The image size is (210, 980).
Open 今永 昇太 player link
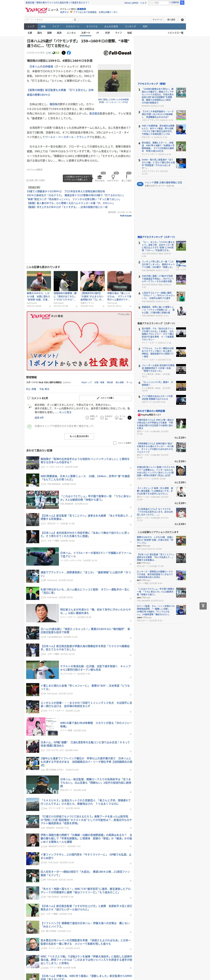44,389
